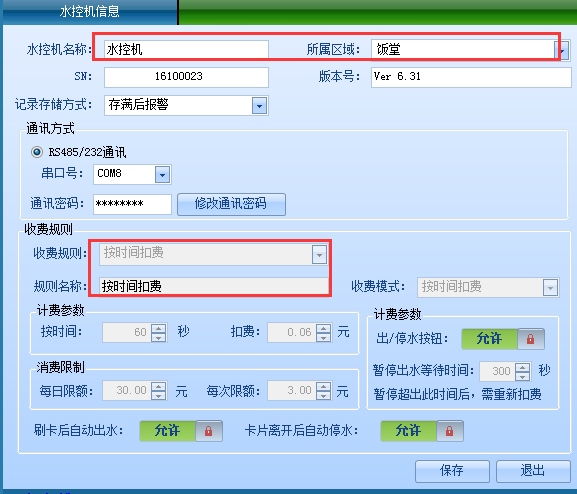Screen dimensions: 577x494
Task: Click the 按时间 value field showing 60
Action: point(127,333)
